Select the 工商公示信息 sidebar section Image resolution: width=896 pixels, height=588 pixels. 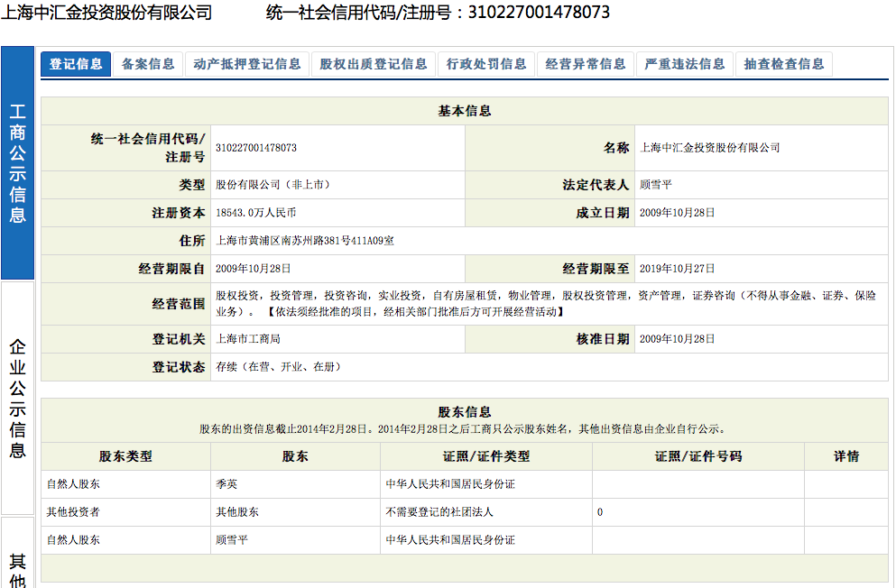point(18,163)
